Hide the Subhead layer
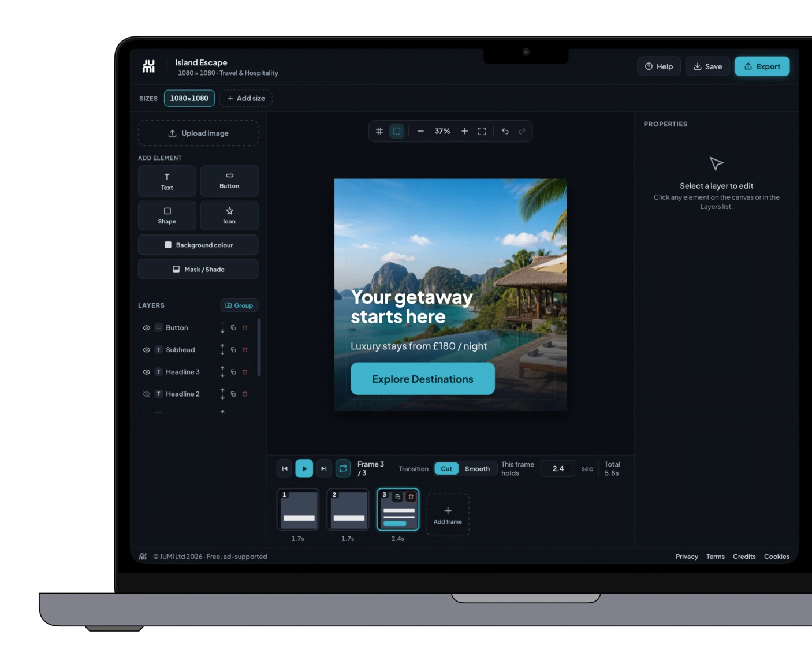The image size is (812, 668). coord(146,350)
